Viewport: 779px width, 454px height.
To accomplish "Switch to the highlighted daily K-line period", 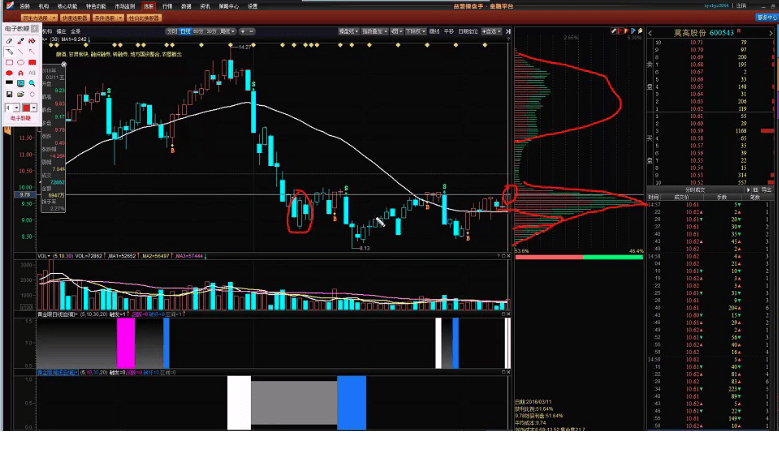I will click(185, 31).
